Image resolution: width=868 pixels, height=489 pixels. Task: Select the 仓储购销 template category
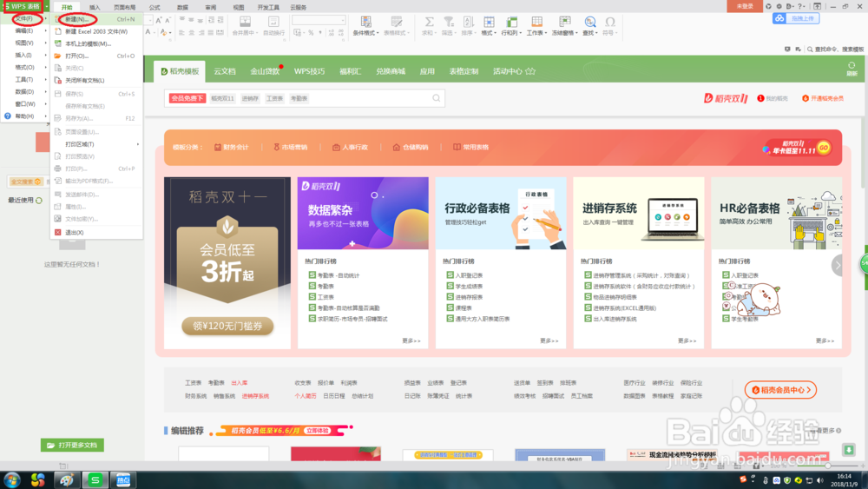click(411, 148)
